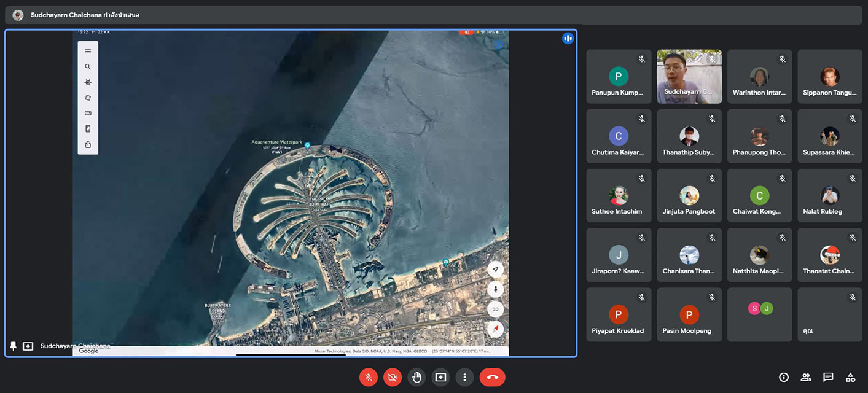Choose the Chaiwat Kong... participant tile
This screenshot has width=868, height=393.
pyautogui.click(x=759, y=195)
